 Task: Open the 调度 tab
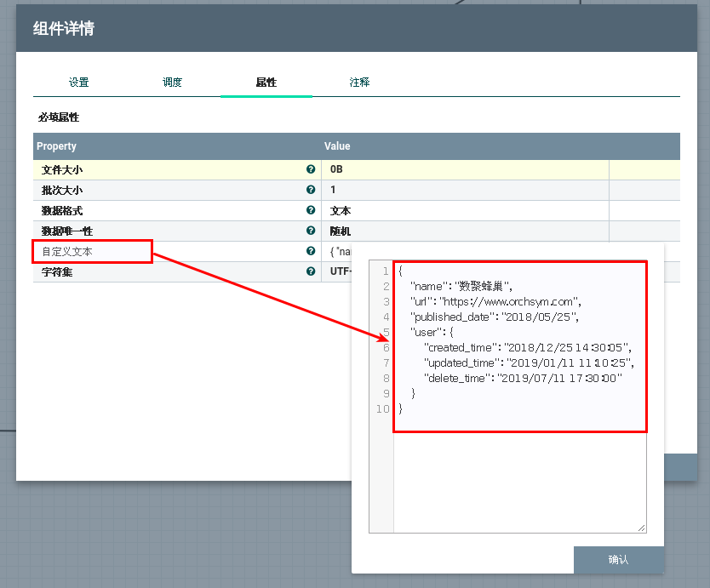point(173,83)
